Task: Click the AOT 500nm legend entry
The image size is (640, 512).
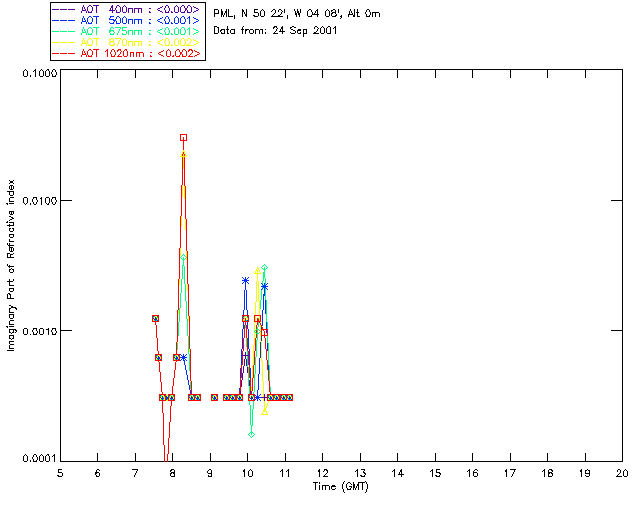Action: pyautogui.click(x=127, y=20)
